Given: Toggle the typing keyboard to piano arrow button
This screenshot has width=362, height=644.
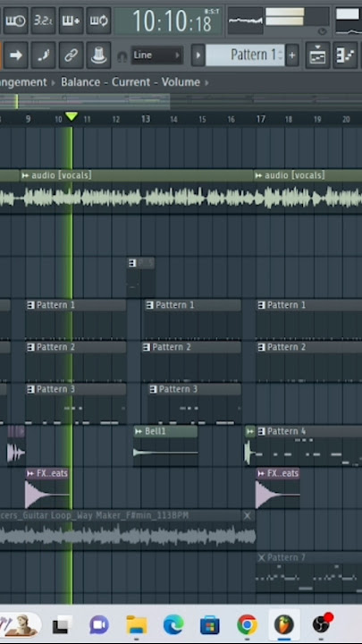Looking at the screenshot, I should (15, 55).
